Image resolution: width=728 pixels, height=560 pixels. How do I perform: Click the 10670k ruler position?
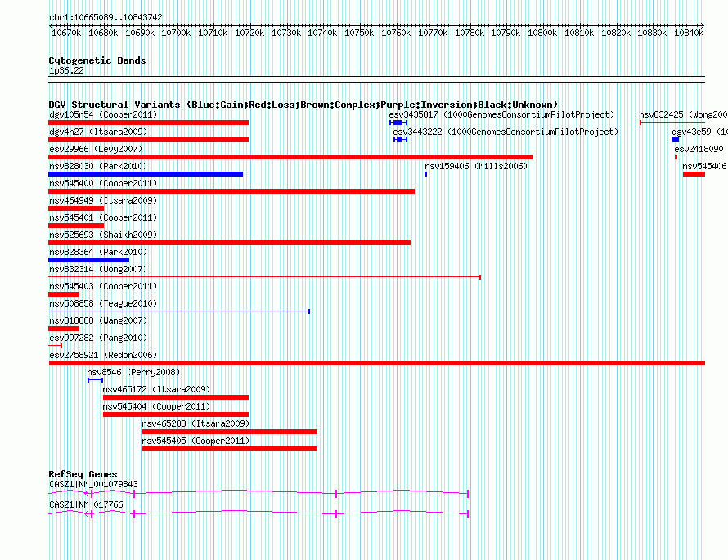click(66, 33)
